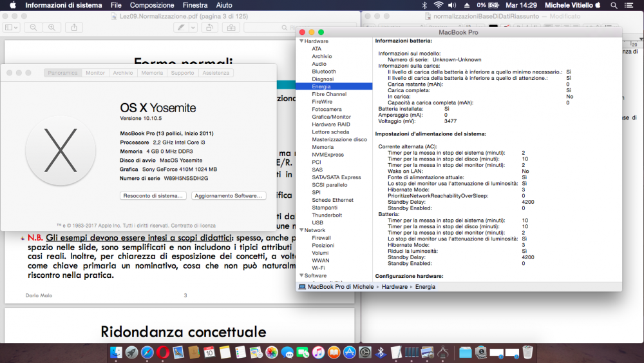This screenshot has width=644, height=363.
Task: Select Memoria in hardware sidebar list
Action: pos(323,147)
